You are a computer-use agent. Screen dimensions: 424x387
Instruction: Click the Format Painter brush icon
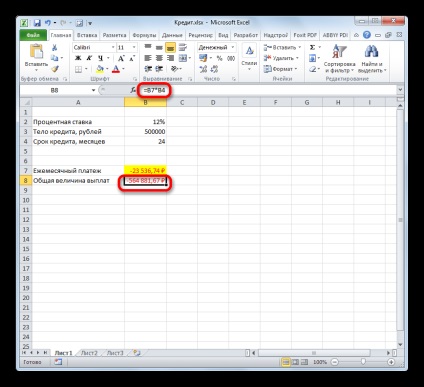pos(55,69)
